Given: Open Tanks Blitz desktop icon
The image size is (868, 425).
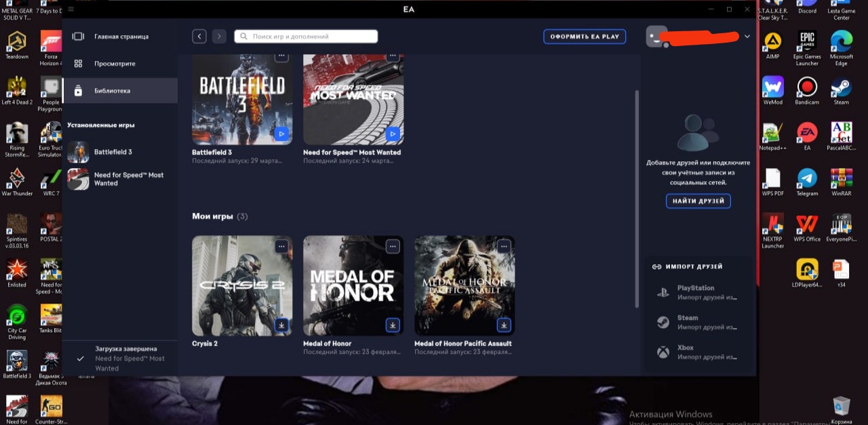Looking at the screenshot, I should tap(52, 319).
